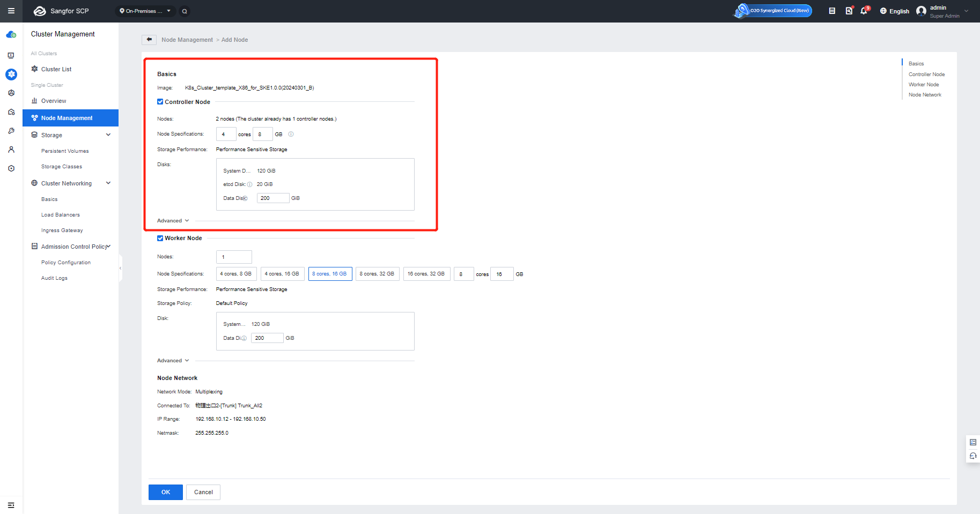Click info icon beside etcd Disk
Image resolution: width=980 pixels, height=514 pixels.
249,184
